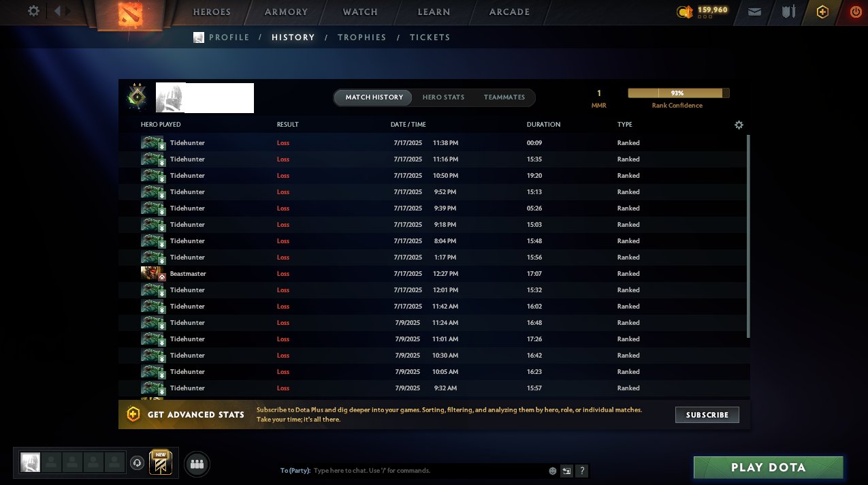Click the SUBSCRIBE button
The height and width of the screenshot is (485, 868).
[707, 415]
